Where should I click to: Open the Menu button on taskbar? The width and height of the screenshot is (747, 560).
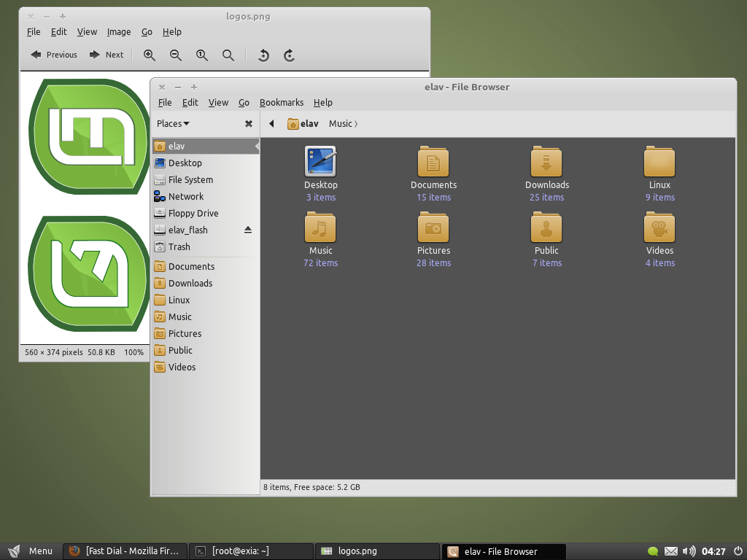pos(31,551)
